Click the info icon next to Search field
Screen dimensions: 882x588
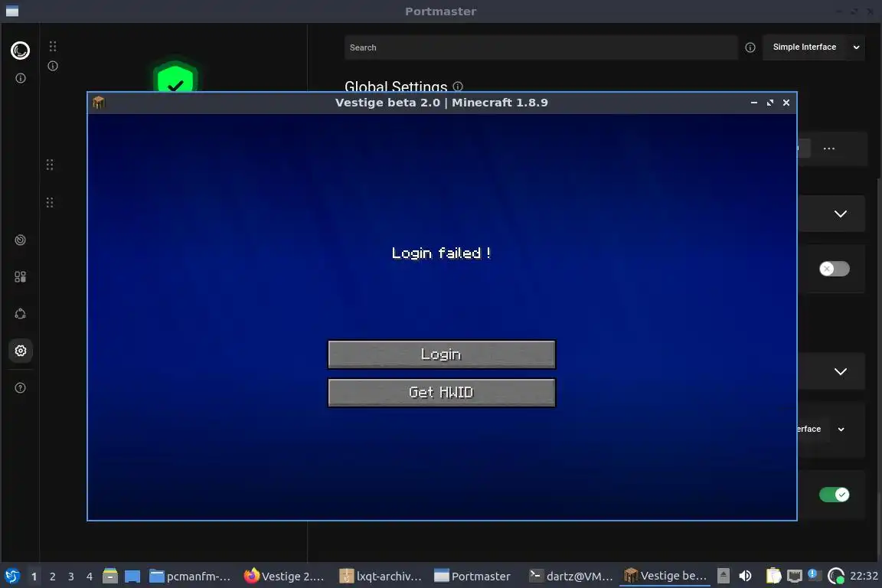pyautogui.click(x=750, y=47)
